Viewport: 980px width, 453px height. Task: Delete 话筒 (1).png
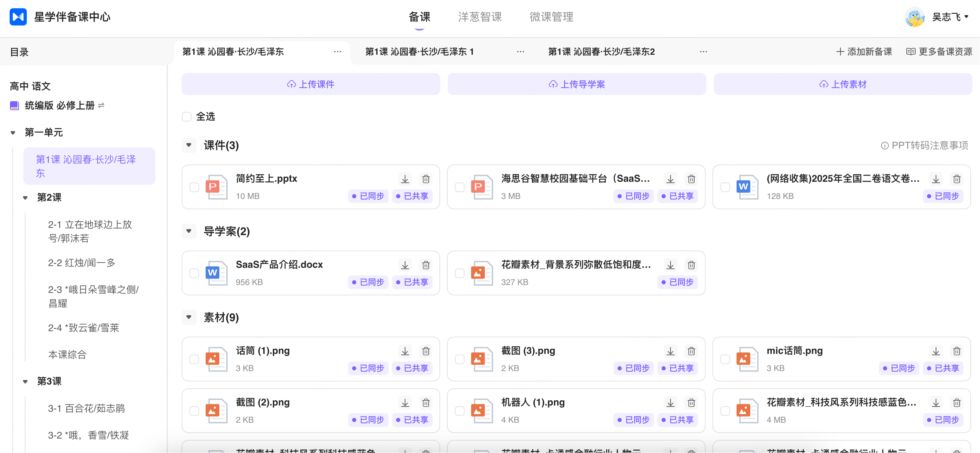426,351
